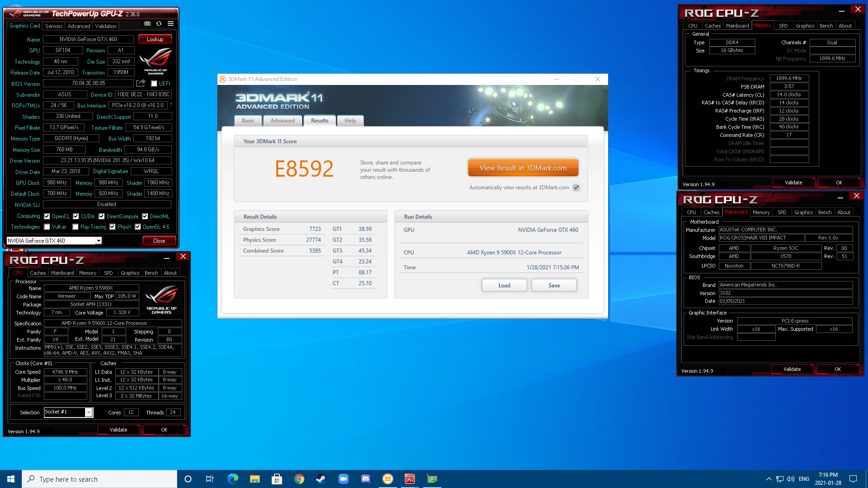Click the Core Speed value 4798.9 MHz
Image resolution: width=868 pixels, height=488 pixels.
point(65,372)
